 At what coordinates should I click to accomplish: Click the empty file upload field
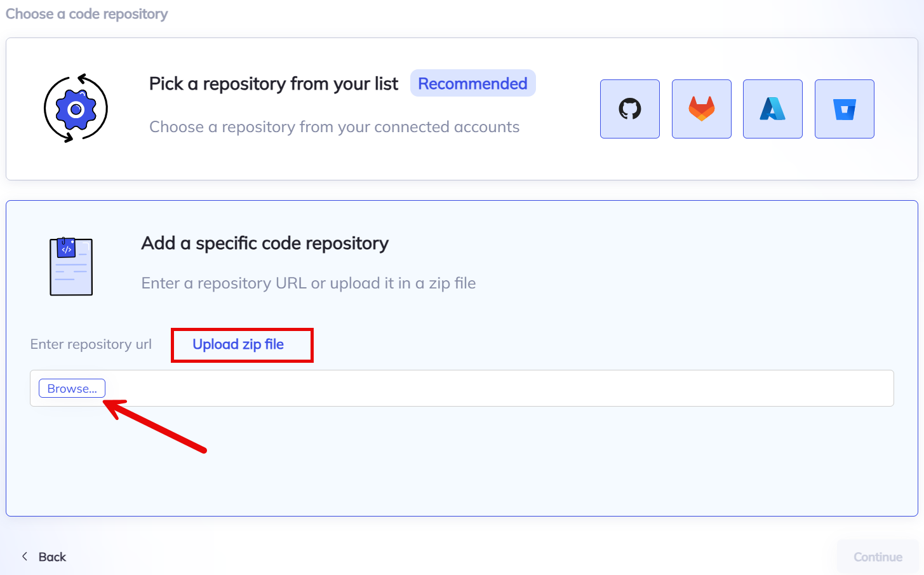[495, 388]
